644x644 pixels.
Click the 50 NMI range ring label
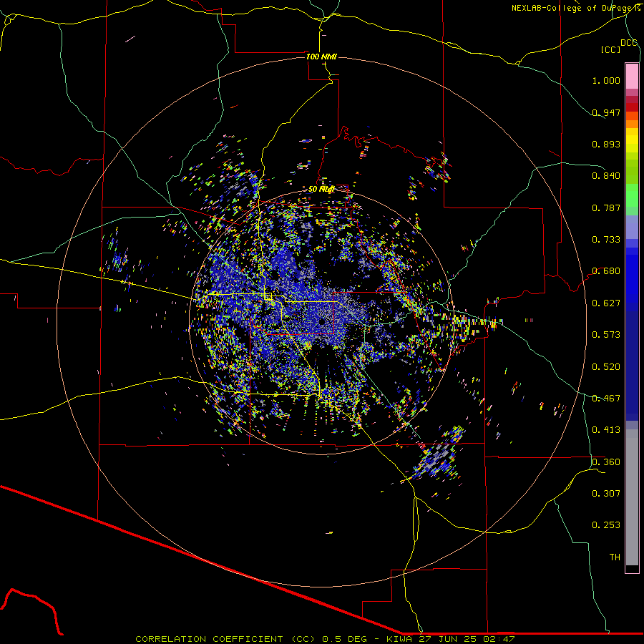pyautogui.click(x=321, y=189)
